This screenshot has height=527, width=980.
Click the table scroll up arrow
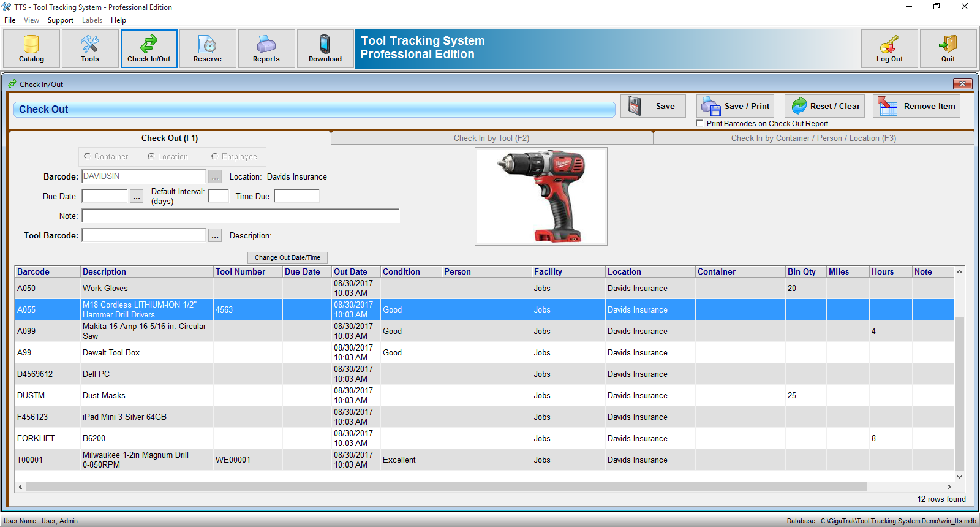pyautogui.click(x=959, y=271)
